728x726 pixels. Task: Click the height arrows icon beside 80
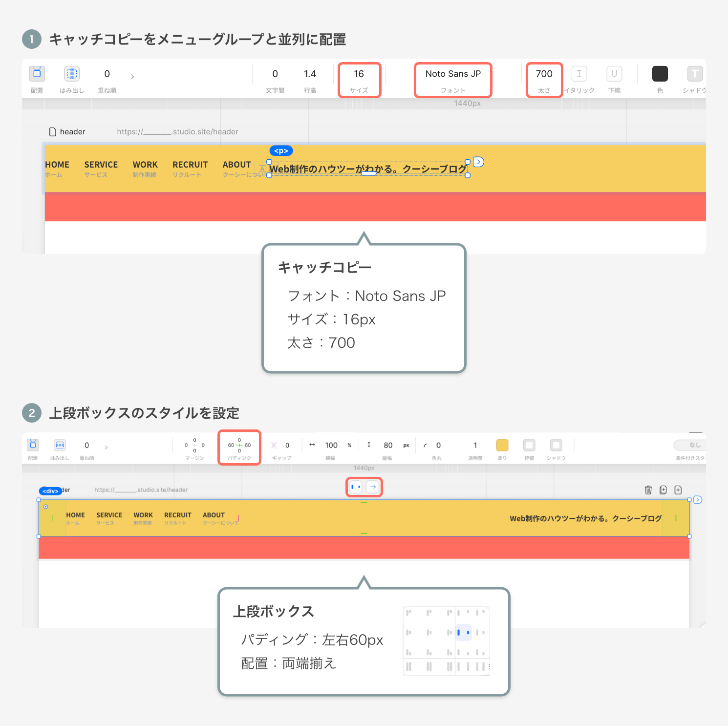[x=369, y=445]
